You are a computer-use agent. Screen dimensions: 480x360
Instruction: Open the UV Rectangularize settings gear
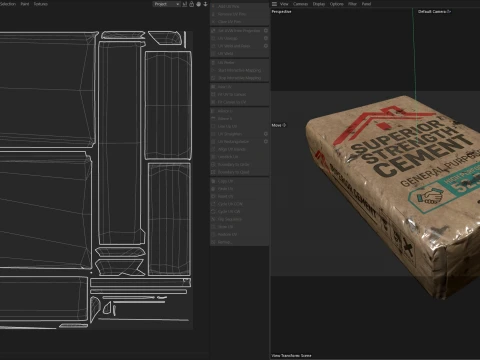coord(266,142)
